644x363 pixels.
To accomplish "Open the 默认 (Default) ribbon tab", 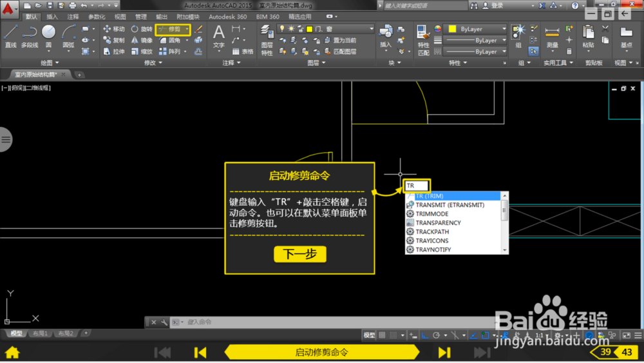I will pyautogui.click(x=31, y=17).
